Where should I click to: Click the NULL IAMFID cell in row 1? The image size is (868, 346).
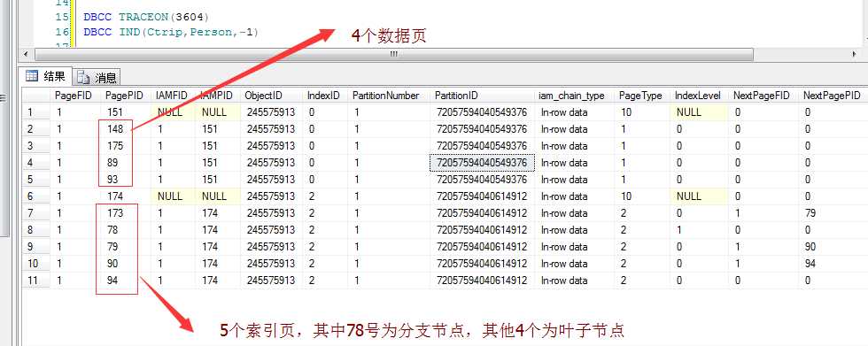pos(173,112)
